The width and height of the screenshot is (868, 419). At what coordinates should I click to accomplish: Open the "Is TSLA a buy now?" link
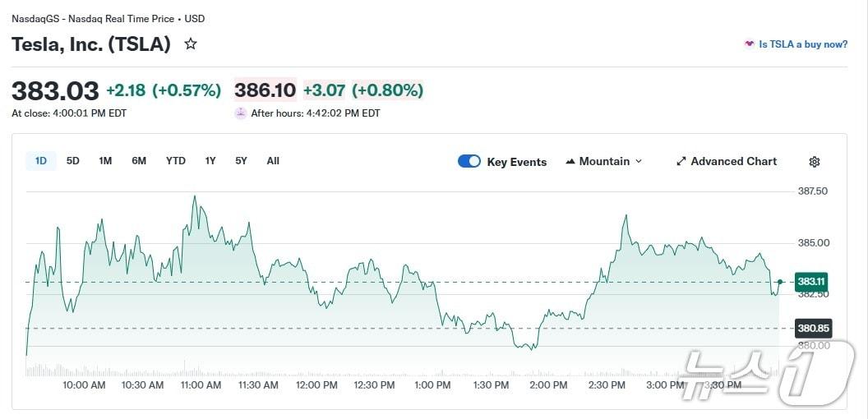[802, 44]
